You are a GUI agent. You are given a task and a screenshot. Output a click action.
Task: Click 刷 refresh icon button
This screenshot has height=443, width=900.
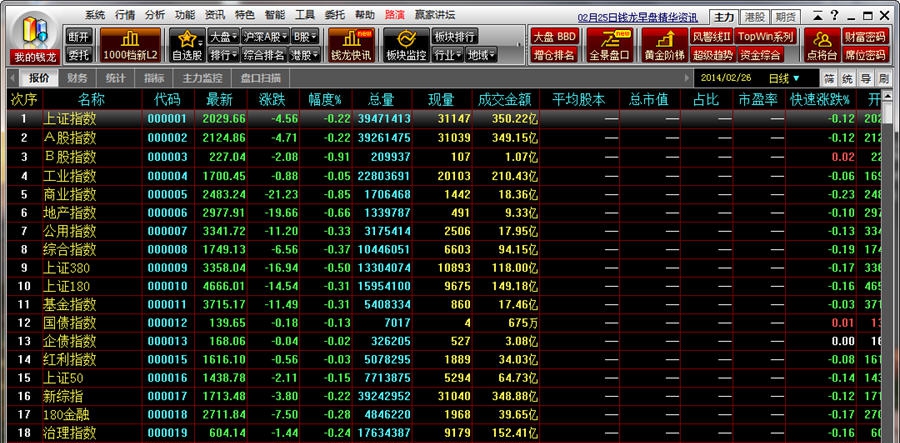[x=883, y=79]
